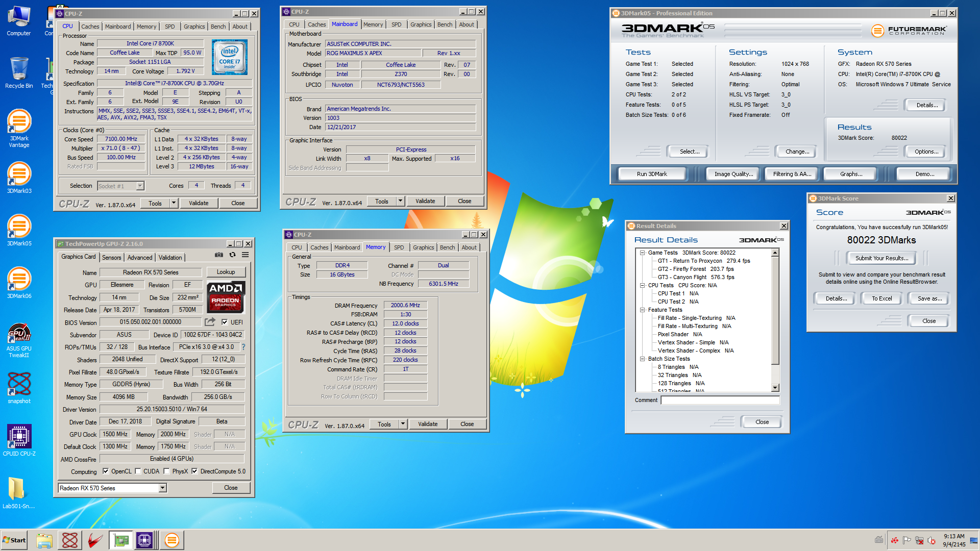
Task: Click the red checkmark taskbar icon
Action: coord(95,540)
